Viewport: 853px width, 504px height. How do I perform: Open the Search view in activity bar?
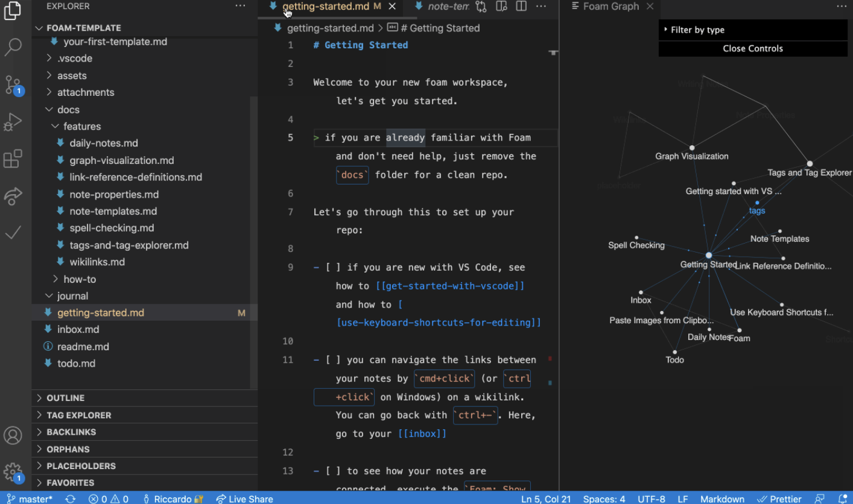click(13, 47)
